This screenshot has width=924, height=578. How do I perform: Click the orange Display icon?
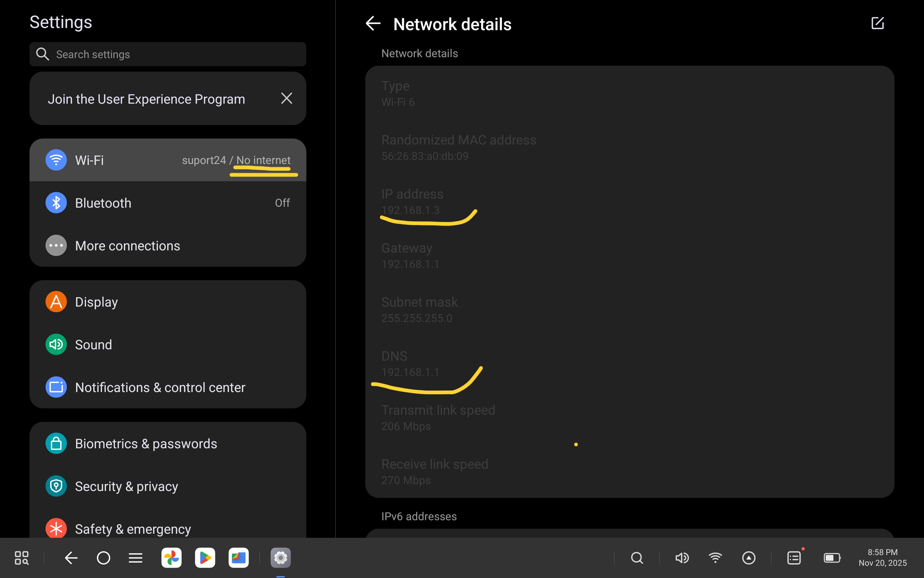[x=56, y=302]
